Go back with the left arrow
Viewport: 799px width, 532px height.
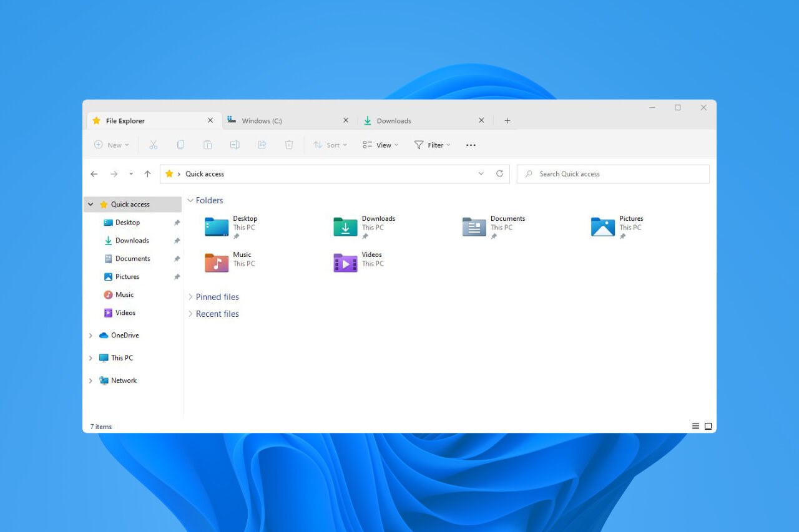(94, 174)
